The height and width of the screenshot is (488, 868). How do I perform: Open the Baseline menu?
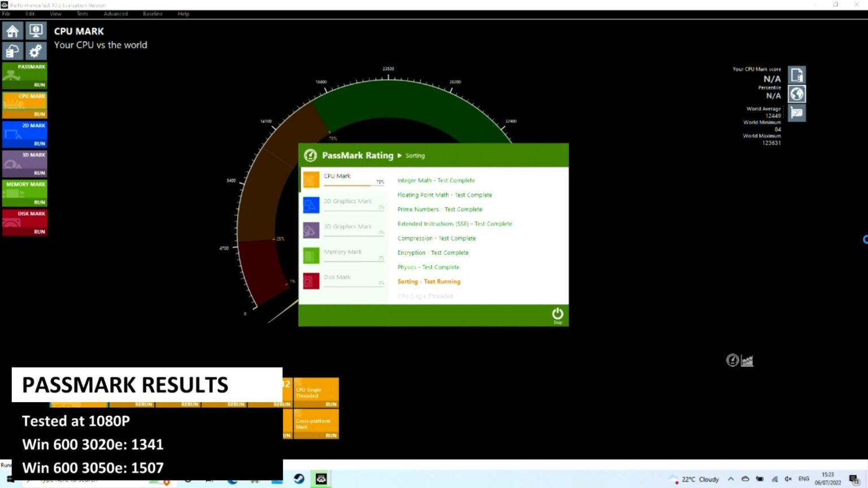click(x=153, y=14)
